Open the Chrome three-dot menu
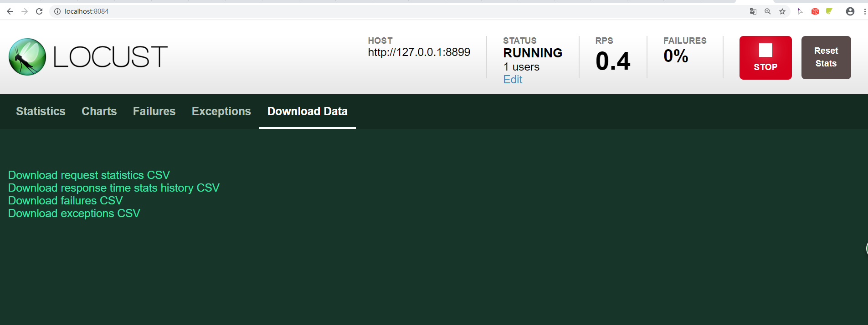Image resolution: width=868 pixels, height=325 pixels. [x=864, y=11]
